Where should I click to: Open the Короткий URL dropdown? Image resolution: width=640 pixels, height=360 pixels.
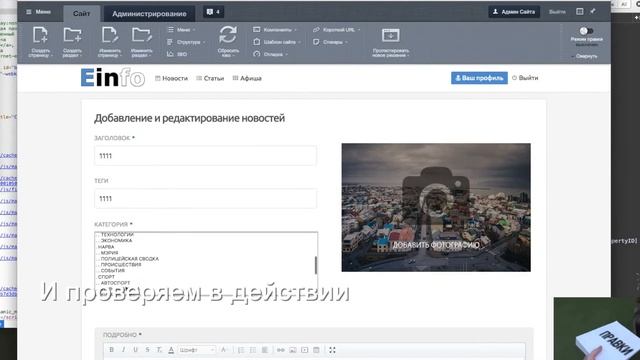point(336,30)
